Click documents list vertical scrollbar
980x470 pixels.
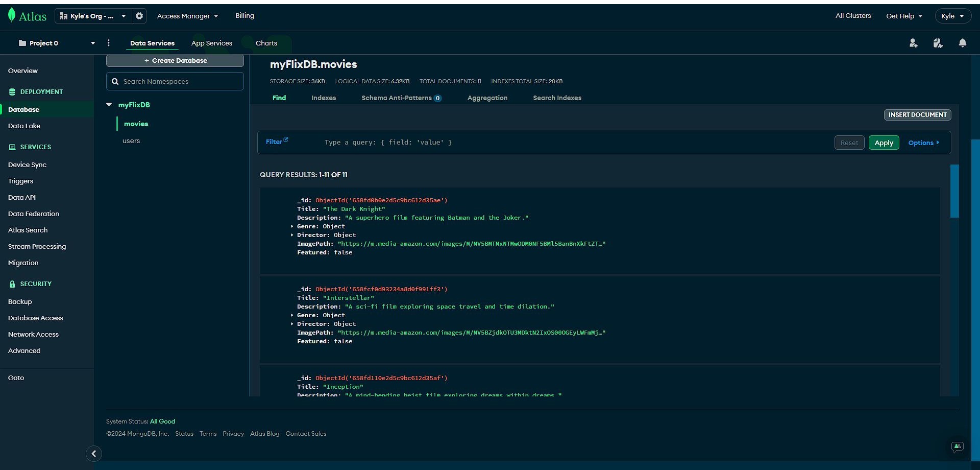coord(954,191)
